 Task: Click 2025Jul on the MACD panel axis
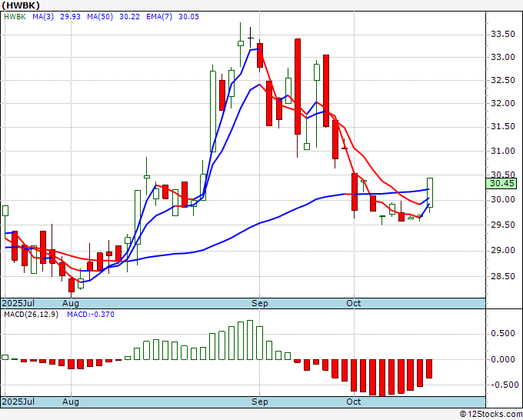(18, 402)
